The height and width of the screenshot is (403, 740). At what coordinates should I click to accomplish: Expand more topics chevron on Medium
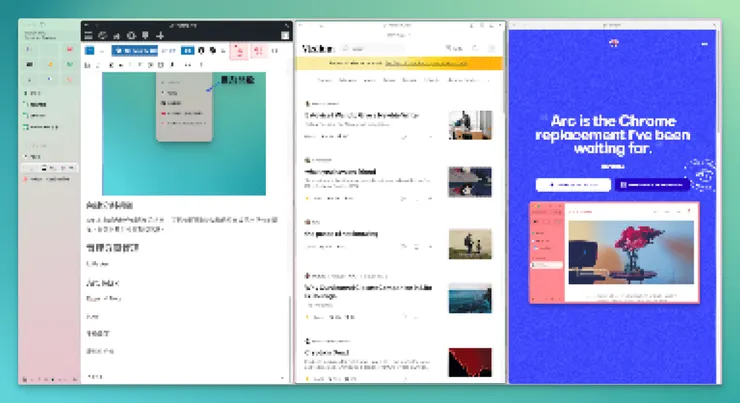click(488, 80)
